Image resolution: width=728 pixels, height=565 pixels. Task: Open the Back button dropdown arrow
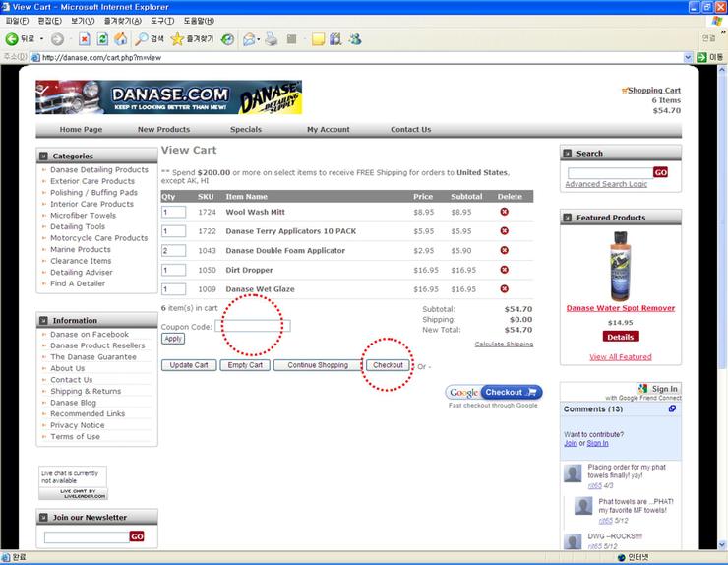pos(41,39)
